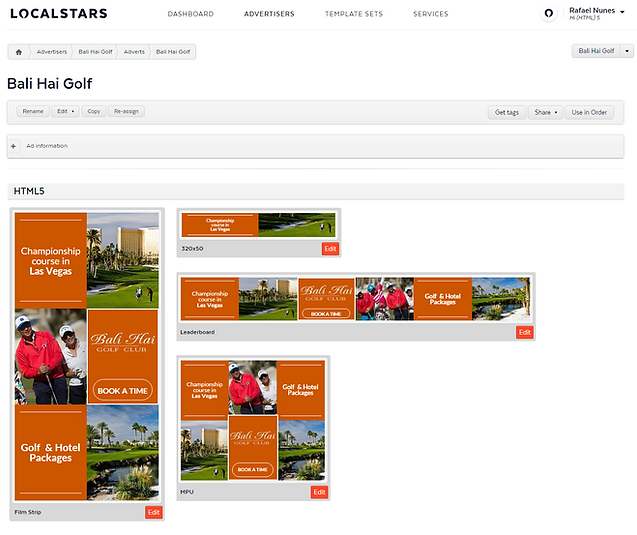Open the Advertisers menu
The height and width of the screenshot is (535, 637).
click(x=269, y=14)
